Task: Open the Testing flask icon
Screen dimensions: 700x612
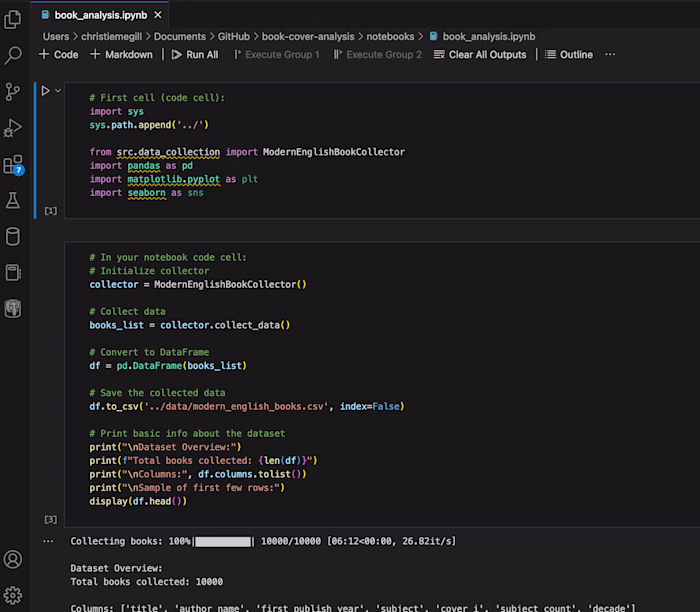Action: [12, 200]
